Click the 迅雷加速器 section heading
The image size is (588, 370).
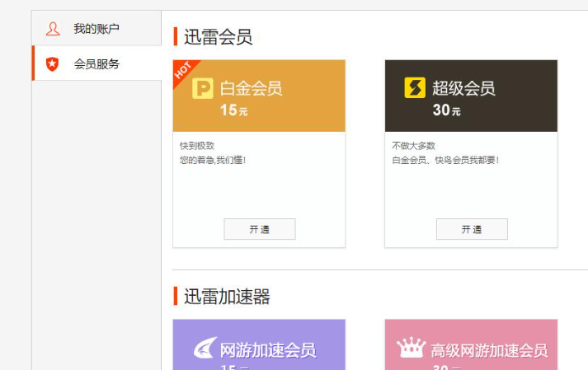[x=227, y=297]
